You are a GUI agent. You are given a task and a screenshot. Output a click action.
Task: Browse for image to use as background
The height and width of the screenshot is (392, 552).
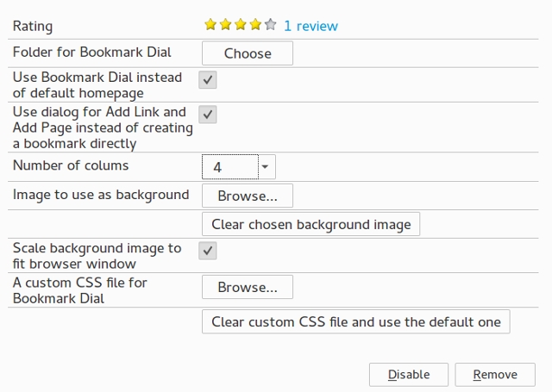pos(248,196)
